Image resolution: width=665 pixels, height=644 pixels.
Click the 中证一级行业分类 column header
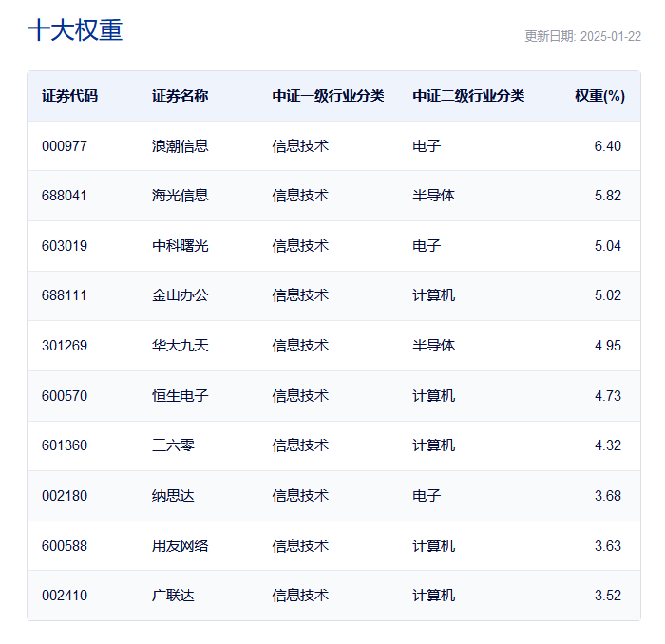[329, 96]
